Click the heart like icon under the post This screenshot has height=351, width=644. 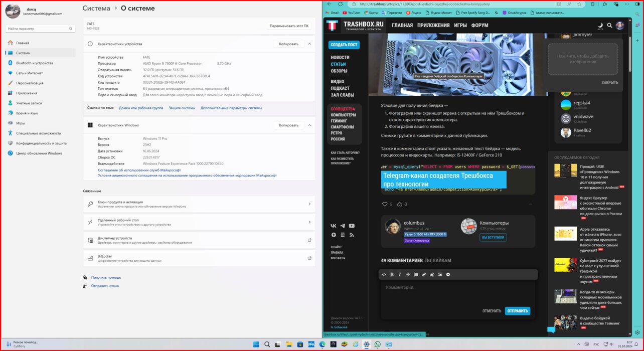pyautogui.click(x=385, y=204)
